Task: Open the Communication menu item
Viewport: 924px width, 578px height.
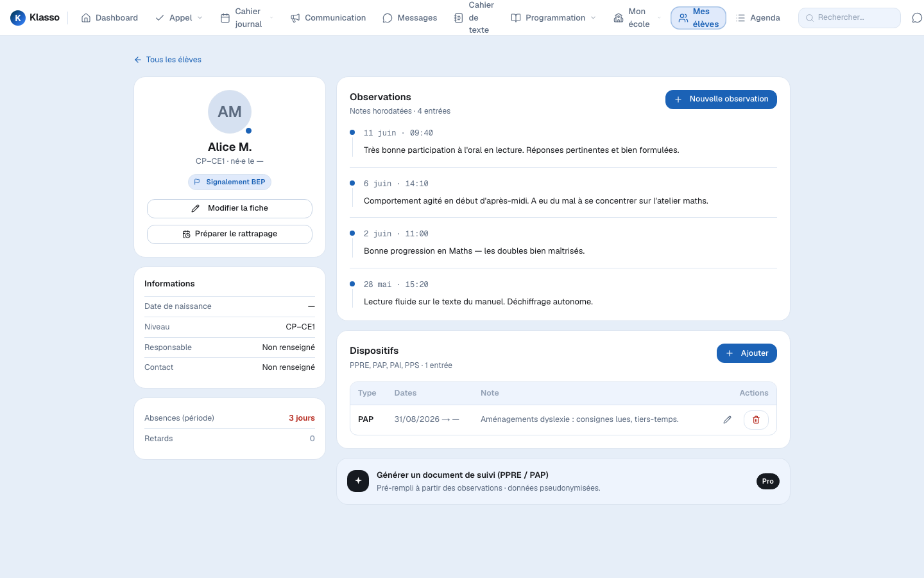Action: click(328, 18)
